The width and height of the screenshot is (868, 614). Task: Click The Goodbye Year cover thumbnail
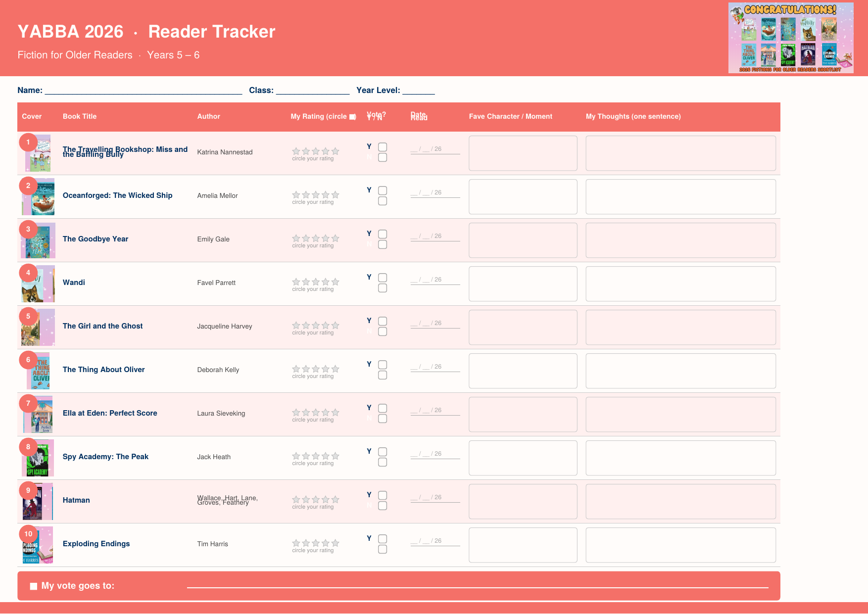coord(38,240)
